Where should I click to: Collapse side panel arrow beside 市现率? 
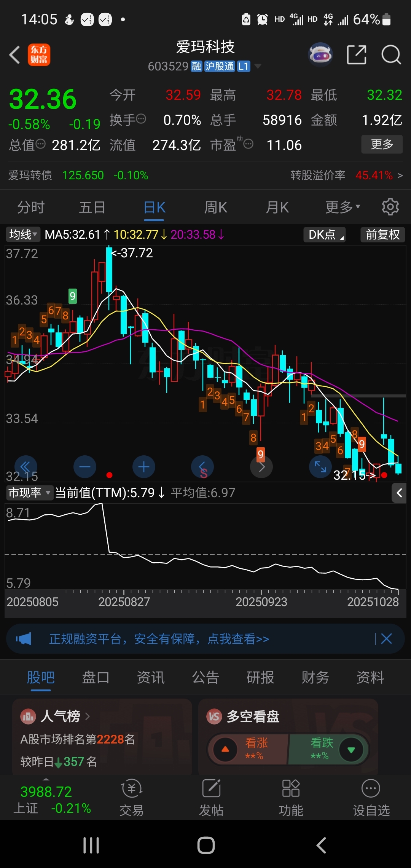[x=399, y=493]
